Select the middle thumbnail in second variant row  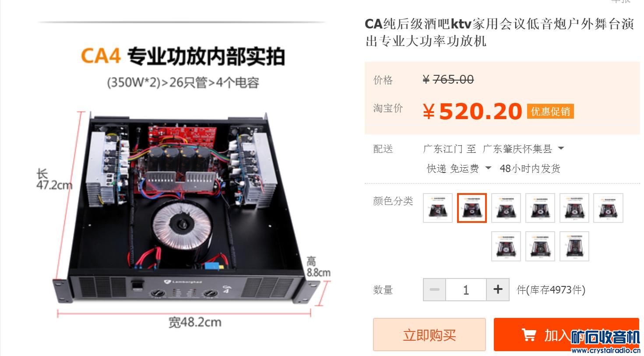point(540,246)
